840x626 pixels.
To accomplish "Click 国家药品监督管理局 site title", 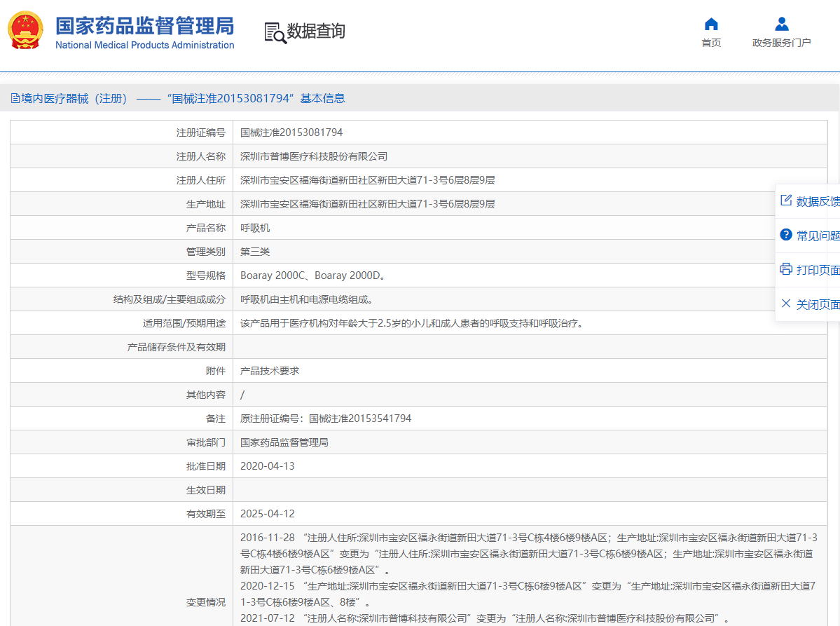I will [x=144, y=26].
